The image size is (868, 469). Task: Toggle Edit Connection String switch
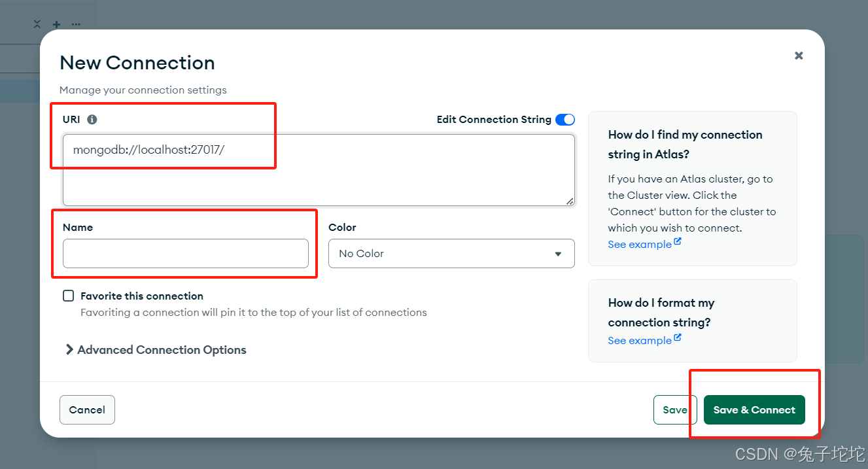pos(565,120)
